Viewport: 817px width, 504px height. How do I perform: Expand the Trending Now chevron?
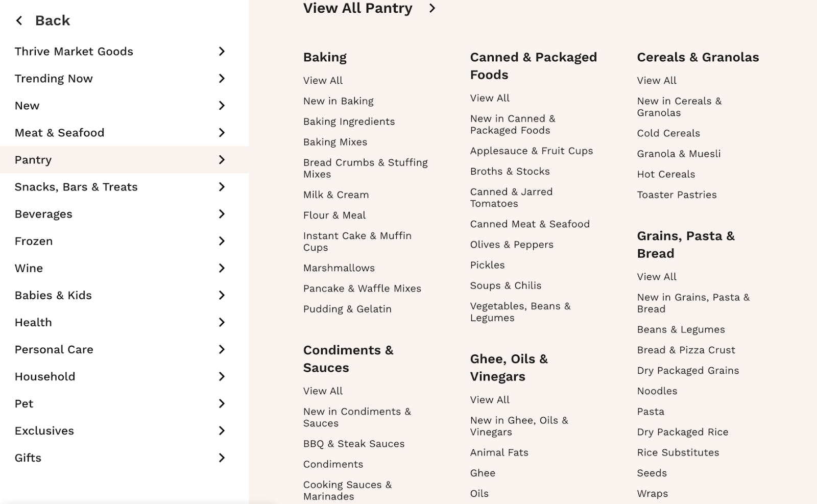[x=222, y=79]
